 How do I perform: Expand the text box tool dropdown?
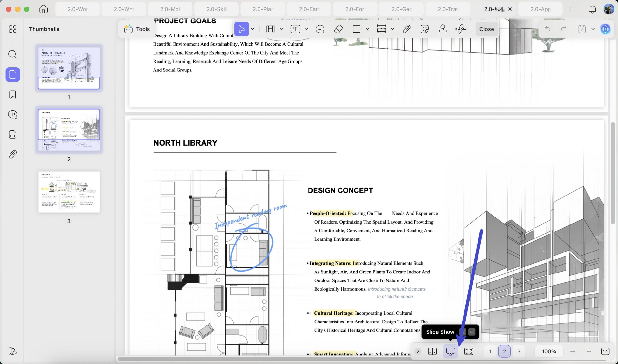pos(306,29)
